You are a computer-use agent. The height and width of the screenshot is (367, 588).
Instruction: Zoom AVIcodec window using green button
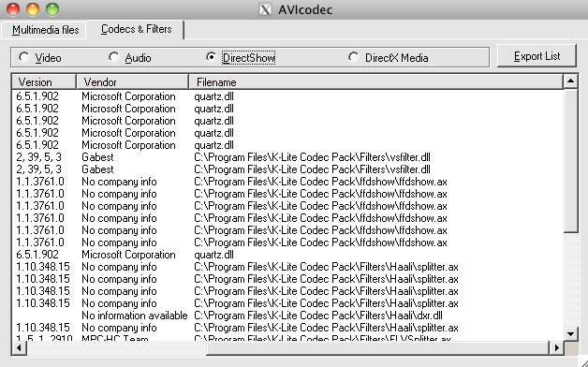point(52,9)
